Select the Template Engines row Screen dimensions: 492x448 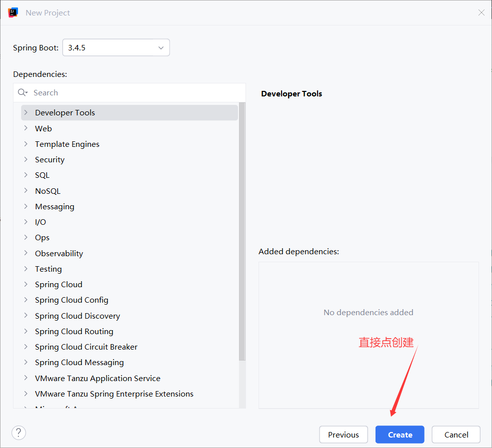click(x=129, y=144)
